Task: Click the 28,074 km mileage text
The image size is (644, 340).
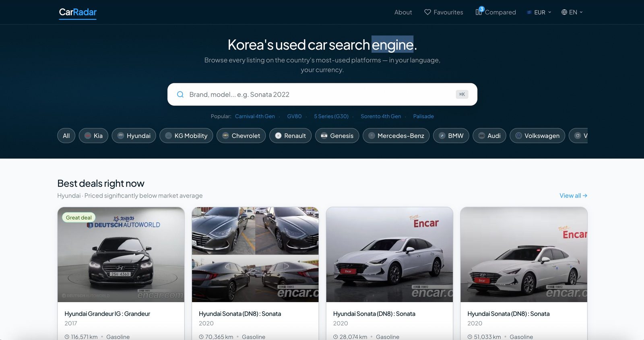Action: click(353, 337)
